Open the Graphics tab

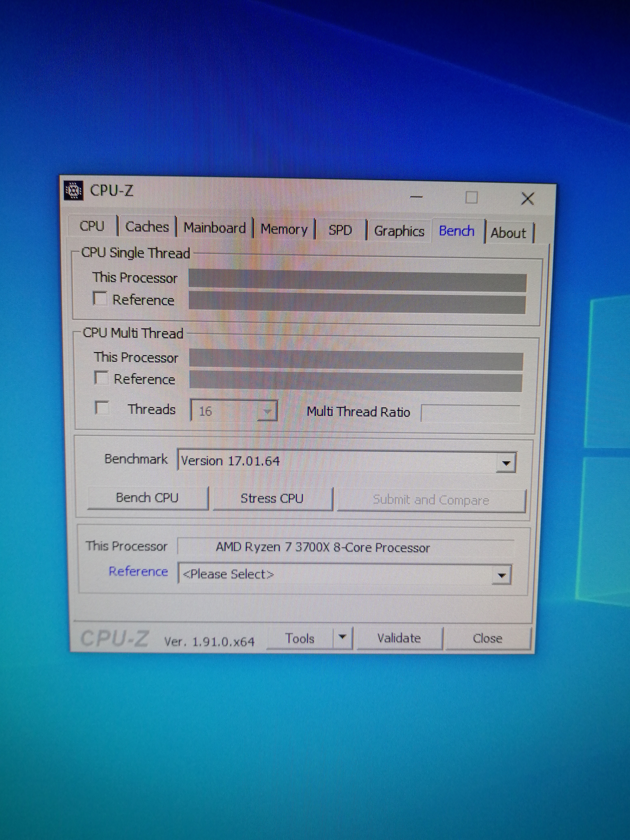399,231
